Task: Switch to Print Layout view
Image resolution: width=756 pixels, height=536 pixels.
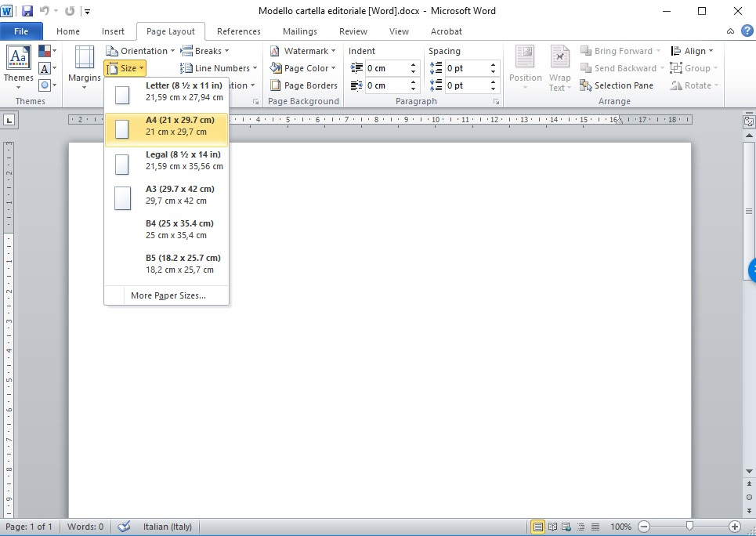Action: (537, 527)
